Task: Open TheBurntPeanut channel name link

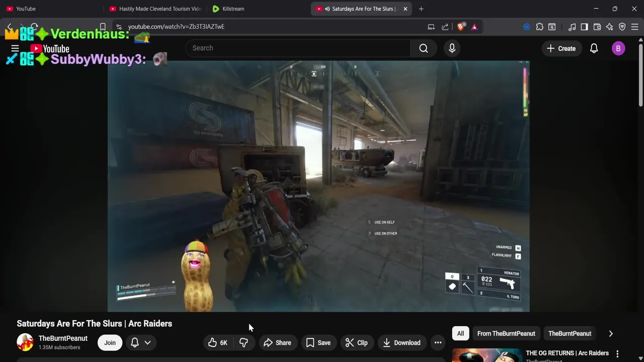Action: (x=63, y=338)
